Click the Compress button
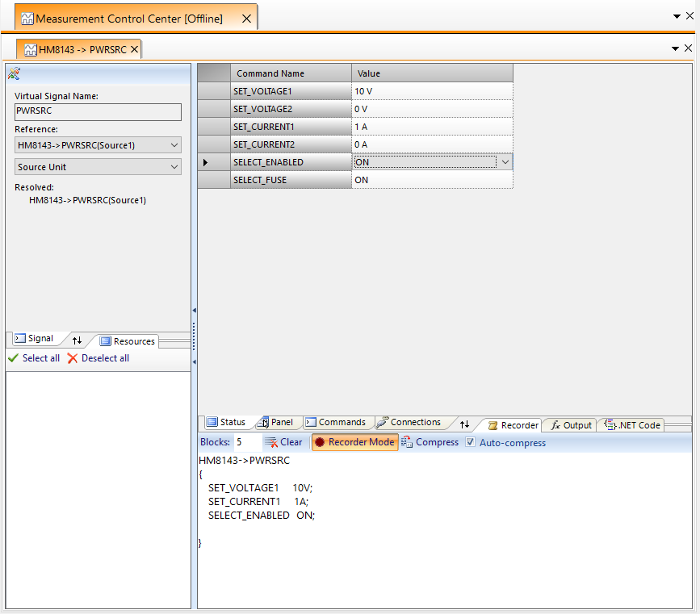This screenshot has width=700, height=614. 430,442
